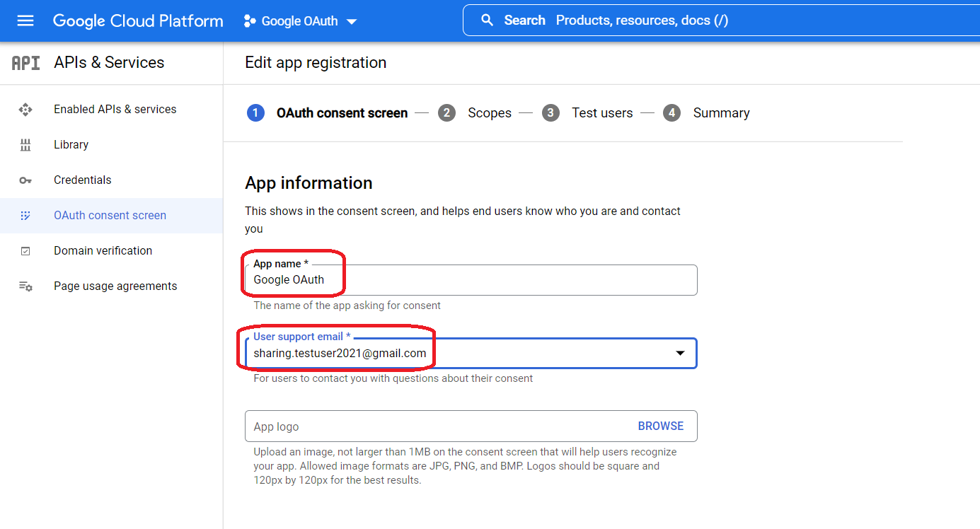
Task: Open the Google OAuth project selector
Action: [300, 21]
